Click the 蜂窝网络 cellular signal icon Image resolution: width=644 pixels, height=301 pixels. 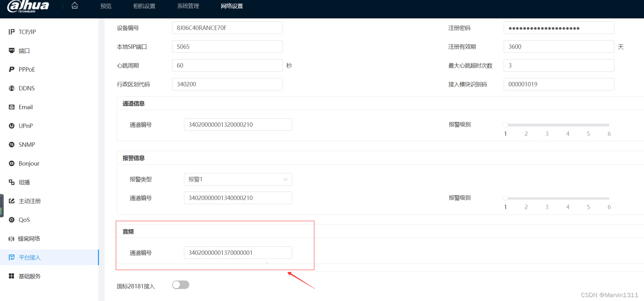[x=12, y=238]
